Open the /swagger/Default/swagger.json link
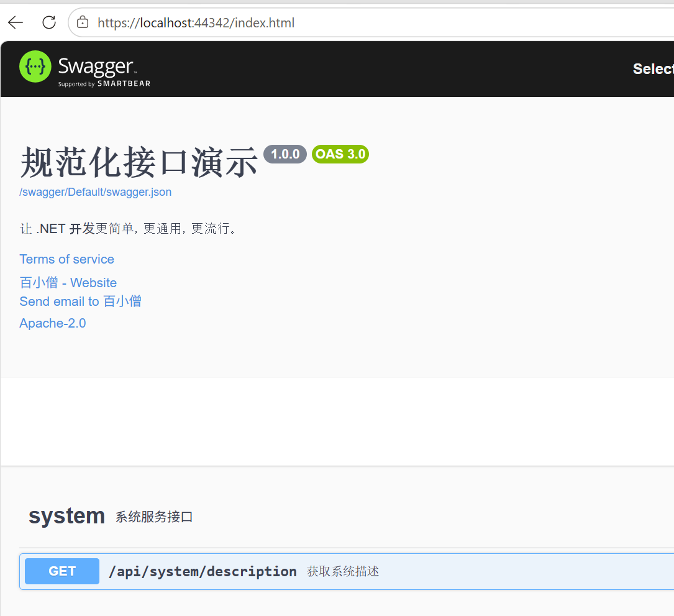The height and width of the screenshot is (616, 674). click(x=96, y=192)
